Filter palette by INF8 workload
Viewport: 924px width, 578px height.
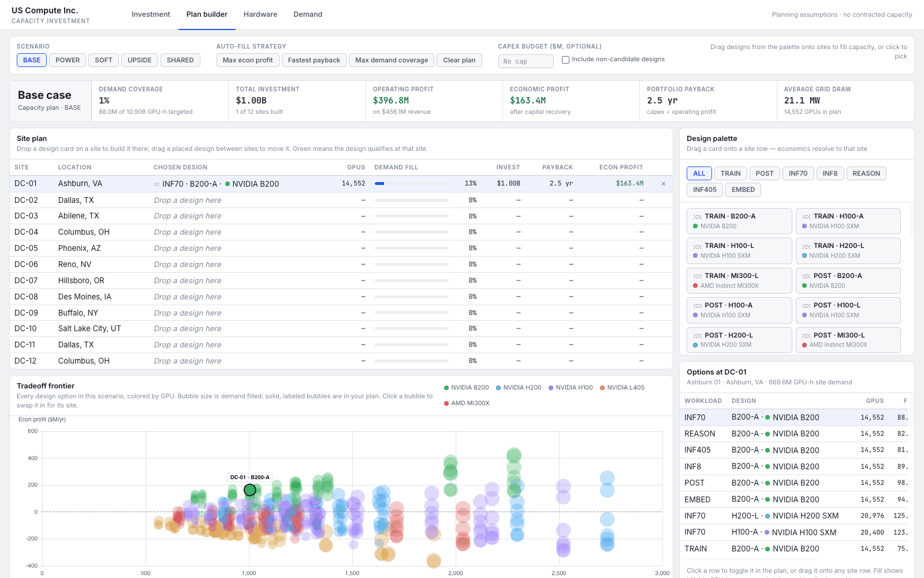tap(830, 173)
